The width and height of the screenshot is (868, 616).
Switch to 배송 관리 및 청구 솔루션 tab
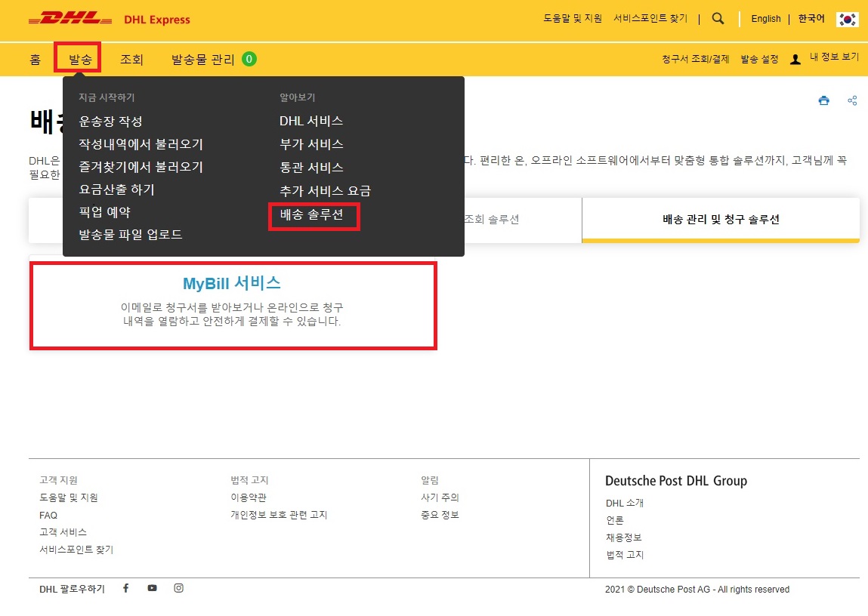tap(721, 220)
